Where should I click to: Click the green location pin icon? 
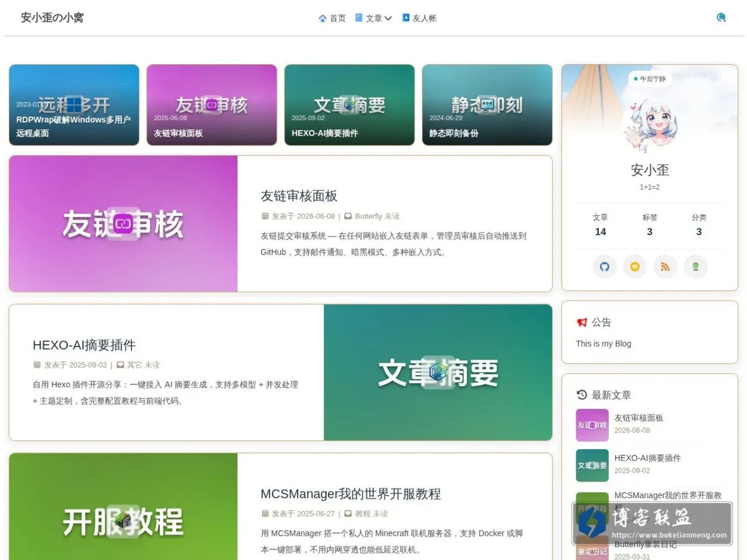coord(696,266)
